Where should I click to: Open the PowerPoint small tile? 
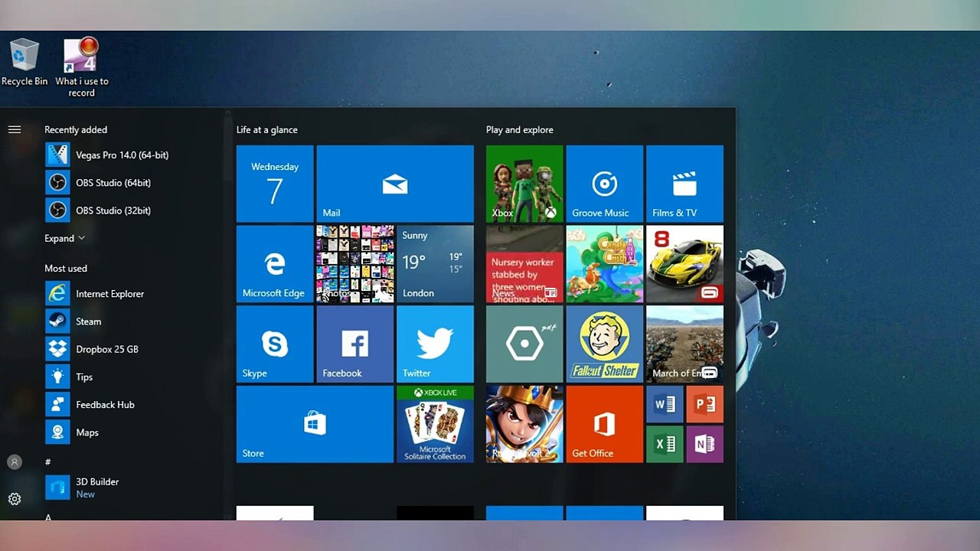705,404
